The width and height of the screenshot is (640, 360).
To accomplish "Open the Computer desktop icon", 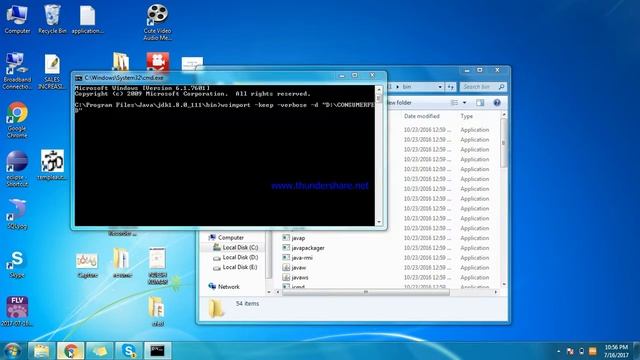I will click(17, 19).
